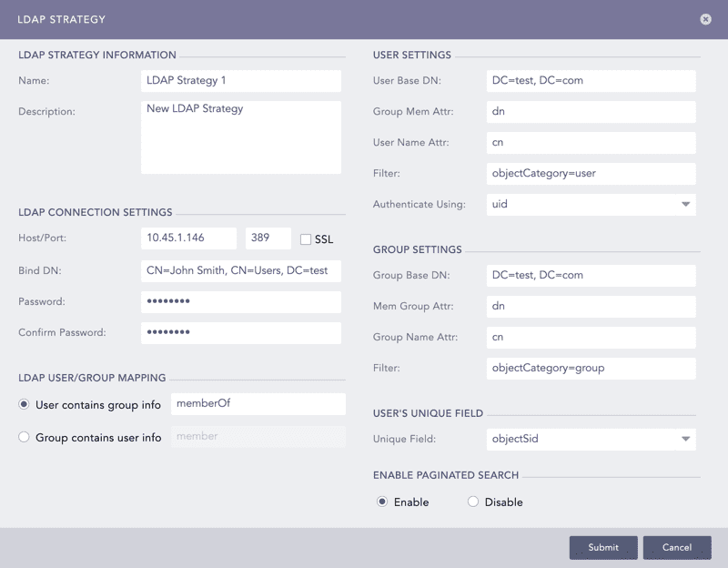Select the Bind DN field
This screenshot has width=728, height=568.
pyautogui.click(x=241, y=269)
